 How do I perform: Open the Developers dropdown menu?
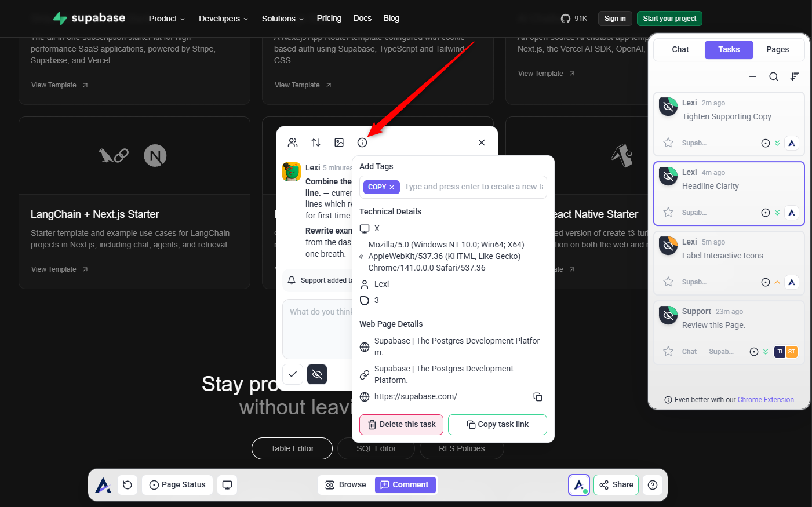coord(223,19)
